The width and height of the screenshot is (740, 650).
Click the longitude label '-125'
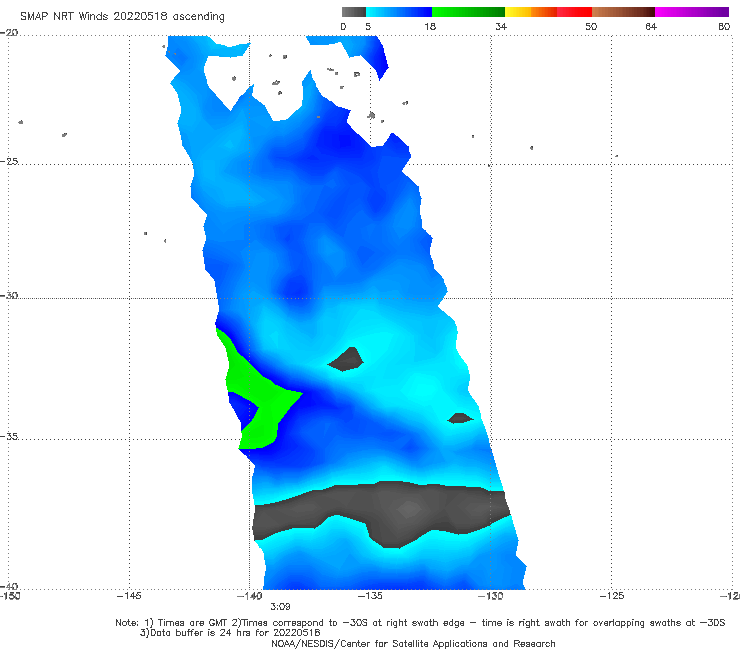[x=612, y=596]
